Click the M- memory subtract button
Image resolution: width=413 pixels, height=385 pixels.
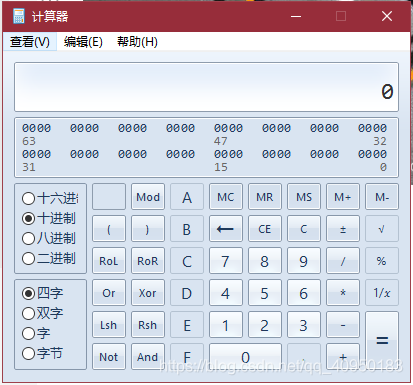click(x=382, y=197)
